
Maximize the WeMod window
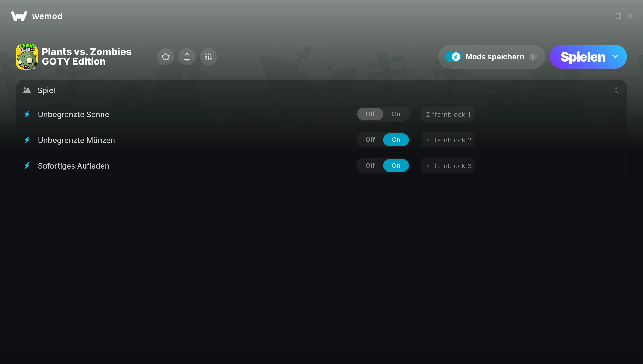tap(618, 16)
